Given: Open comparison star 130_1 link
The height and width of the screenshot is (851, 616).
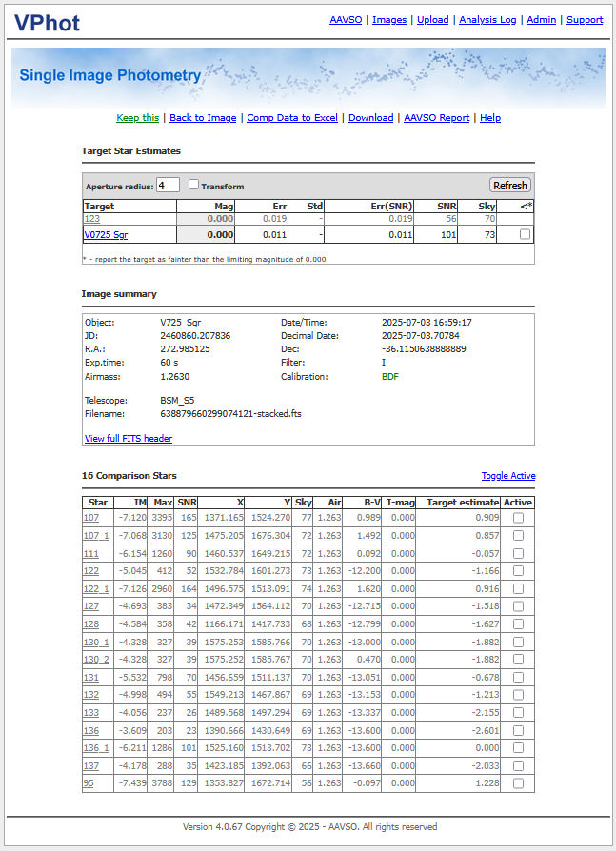Looking at the screenshot, I should (96, 642).
